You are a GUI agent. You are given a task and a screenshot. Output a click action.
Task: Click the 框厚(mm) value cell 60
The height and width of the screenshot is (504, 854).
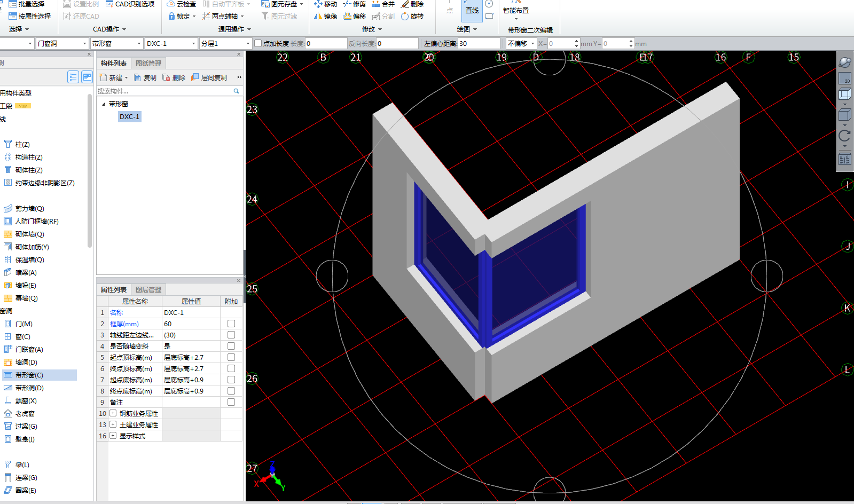point(191,324)
